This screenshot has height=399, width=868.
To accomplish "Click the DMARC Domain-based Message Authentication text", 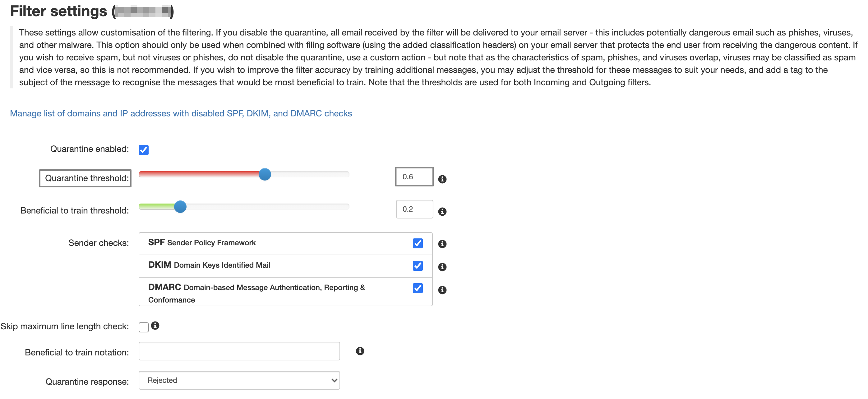I will pos(256,293).
